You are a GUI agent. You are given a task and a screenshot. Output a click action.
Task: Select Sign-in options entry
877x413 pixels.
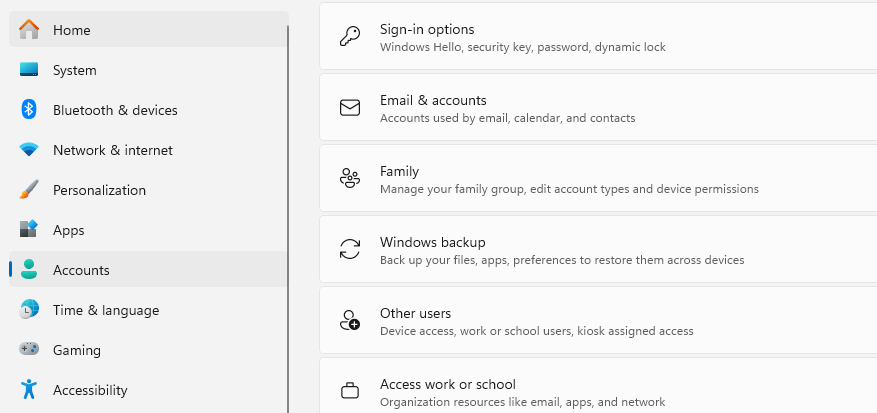(600, 37)
